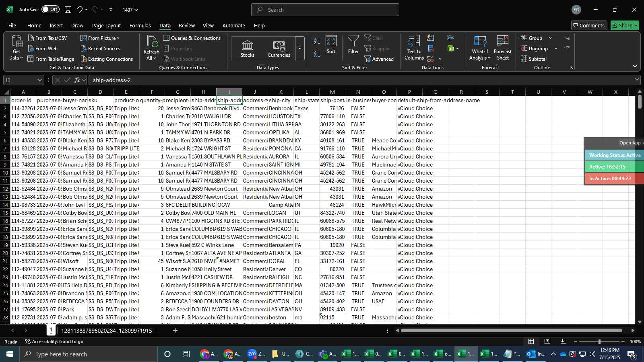
Task: Switch to Page Layout view in the status bar
Action: (x=547, y=341)
